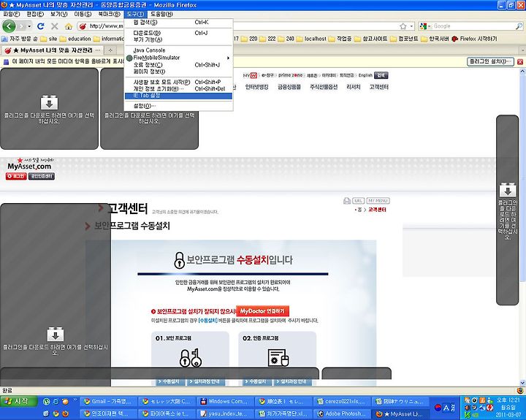Image resolution: width=526 pixels, height=420 pixels.
Task: Open the 작업중 bookmarks folder
Action: pyautogui.click(x=340, y=39)
